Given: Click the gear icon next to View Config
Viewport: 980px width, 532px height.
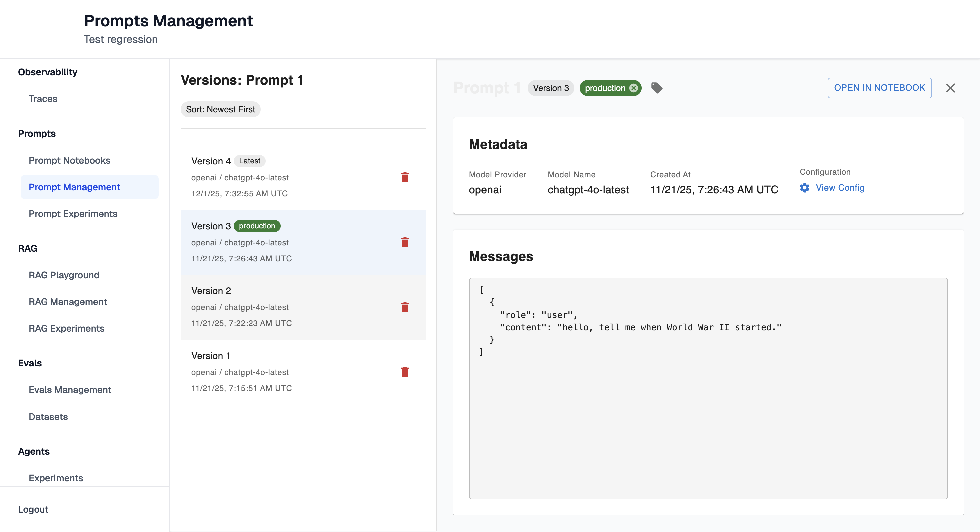Looking at the screenshot, I should click(x=804, y=188).
